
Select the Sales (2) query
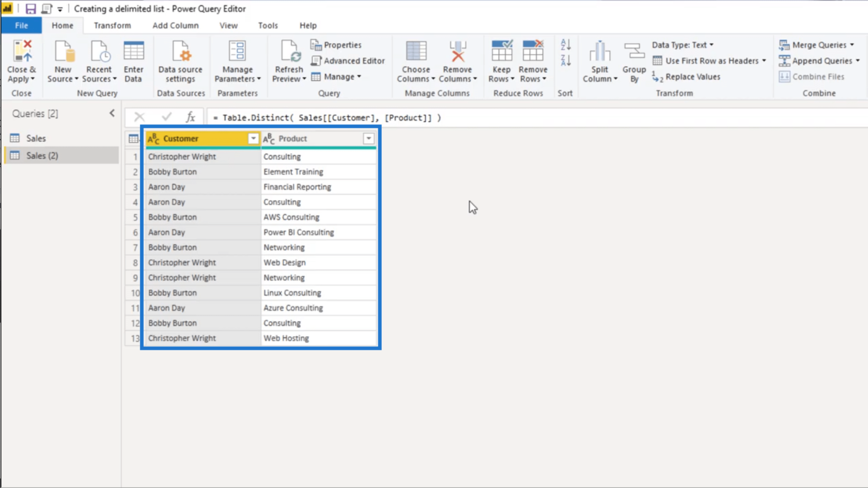pyautogui.click(x=62, y=155)
